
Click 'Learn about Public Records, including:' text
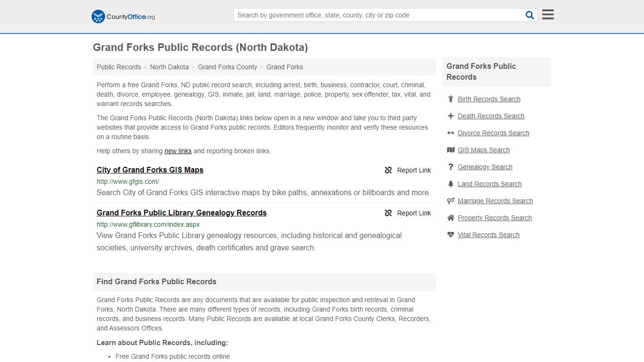pos(162,343)
